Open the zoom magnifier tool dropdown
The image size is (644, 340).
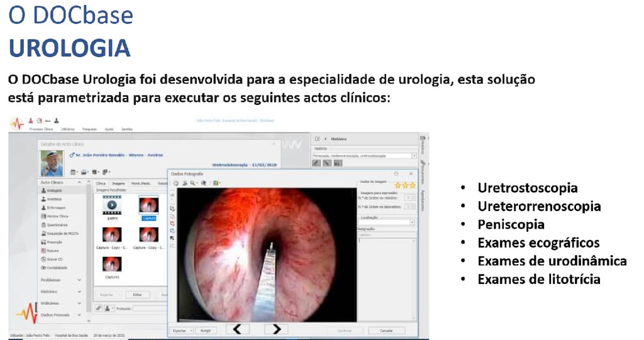point(194,183)
